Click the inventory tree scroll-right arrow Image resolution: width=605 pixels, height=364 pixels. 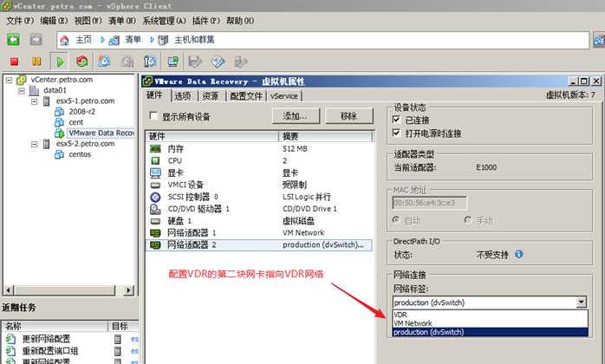click(129, 289)
